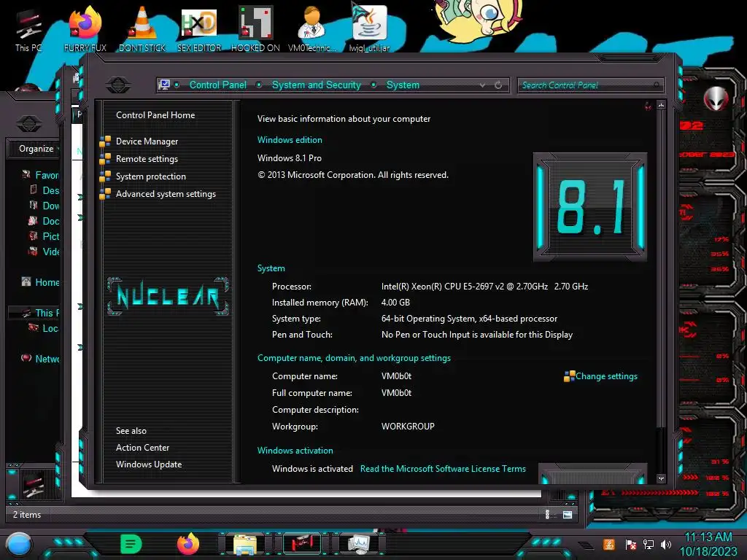Select Documents in Explorer navigation pane

[44, 221]
